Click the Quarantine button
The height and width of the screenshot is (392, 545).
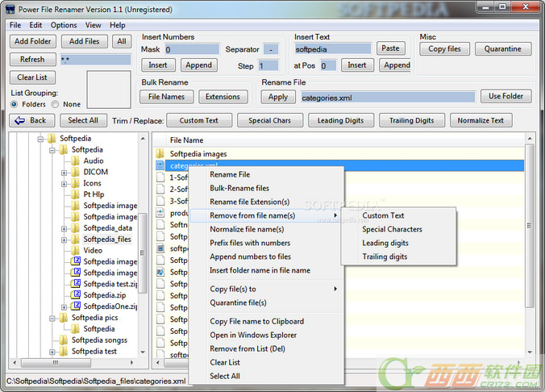[502, 49]
